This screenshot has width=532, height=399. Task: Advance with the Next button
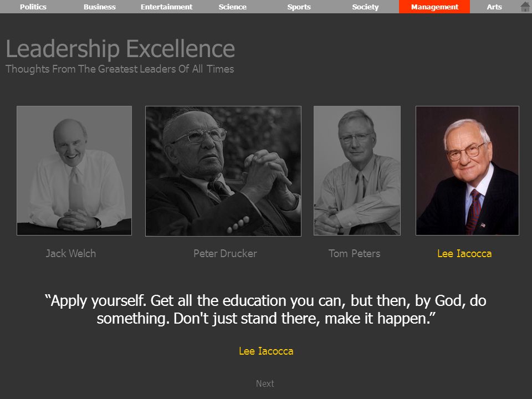(x=265, y=383)
